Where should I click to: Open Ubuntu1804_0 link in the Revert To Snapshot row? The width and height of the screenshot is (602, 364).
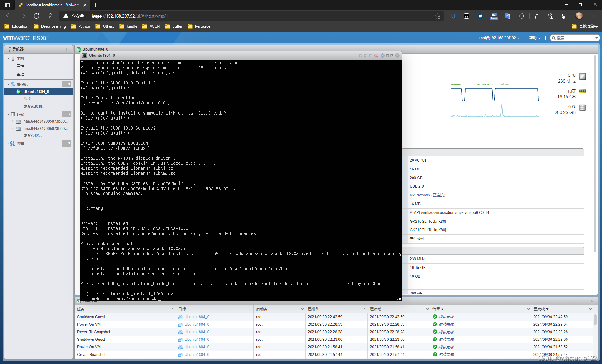pyautogui.click(x=197, y=332)
